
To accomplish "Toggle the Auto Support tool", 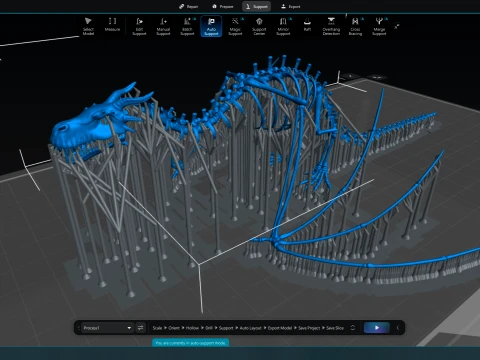I will point(211,26).
